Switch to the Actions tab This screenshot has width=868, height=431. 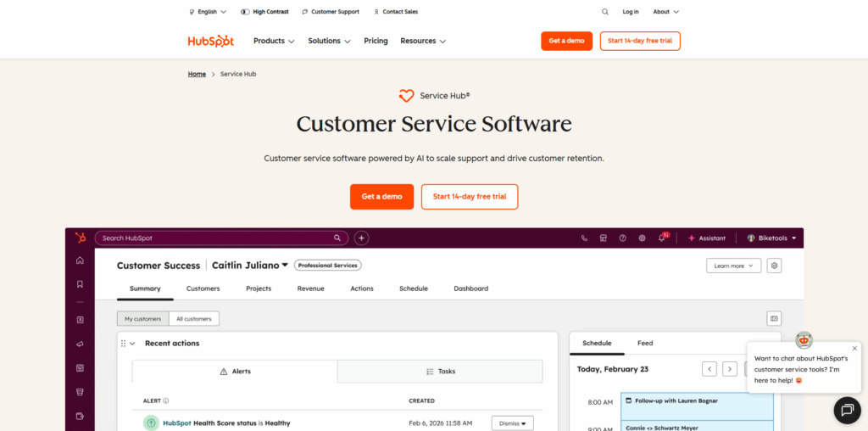(x=362, y=288)
